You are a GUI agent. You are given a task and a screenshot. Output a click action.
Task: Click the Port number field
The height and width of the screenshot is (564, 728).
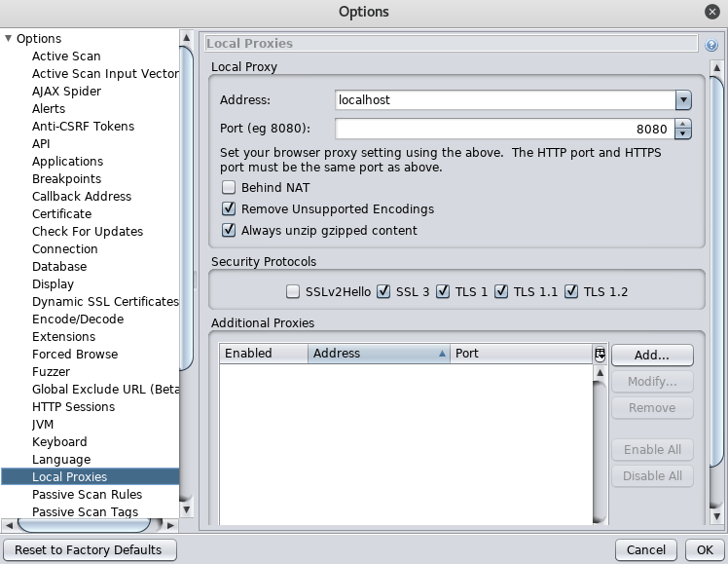point(505,129)
